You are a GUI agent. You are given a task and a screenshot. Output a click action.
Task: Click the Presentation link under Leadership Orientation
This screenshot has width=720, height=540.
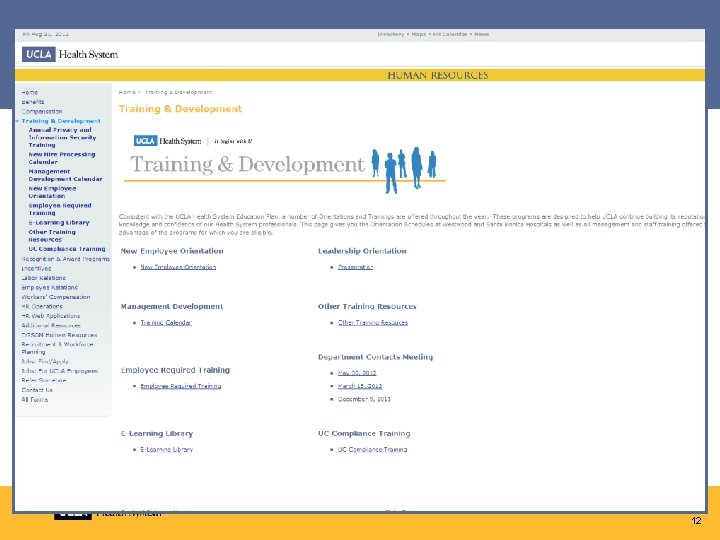[355, 267]
